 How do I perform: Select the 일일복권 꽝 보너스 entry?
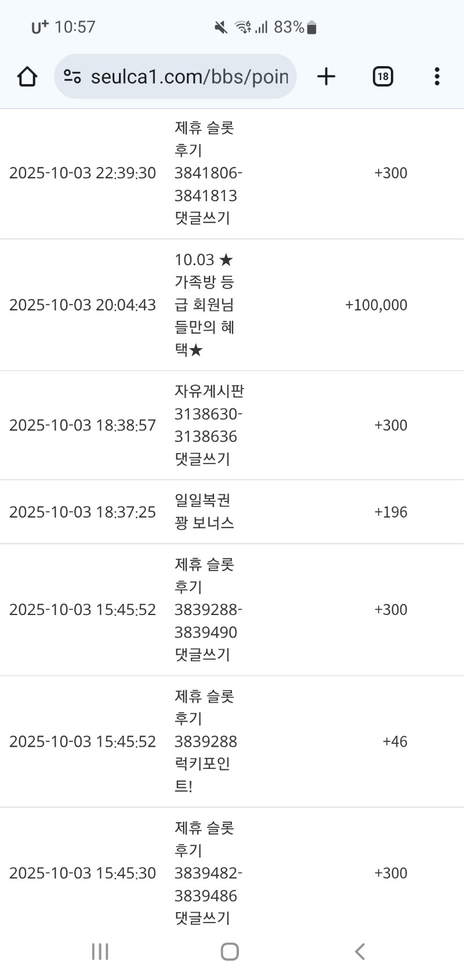pos(204,511)
